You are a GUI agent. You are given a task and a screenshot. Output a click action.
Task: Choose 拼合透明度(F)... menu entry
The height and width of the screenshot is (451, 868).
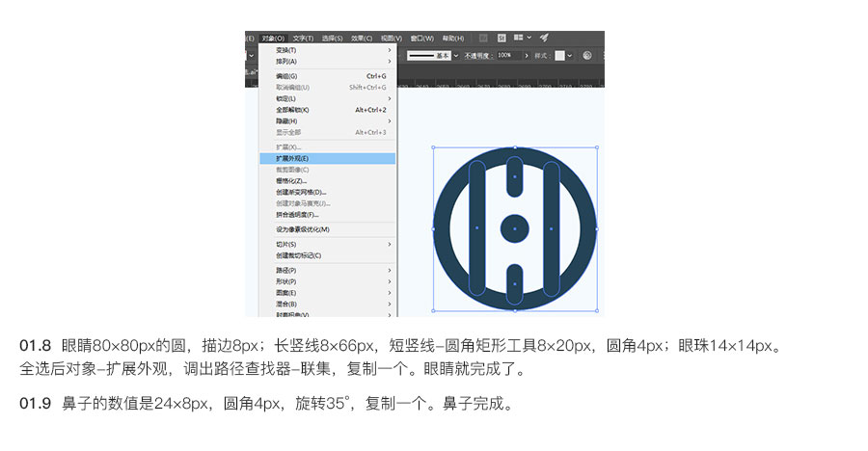click(327, 214)
